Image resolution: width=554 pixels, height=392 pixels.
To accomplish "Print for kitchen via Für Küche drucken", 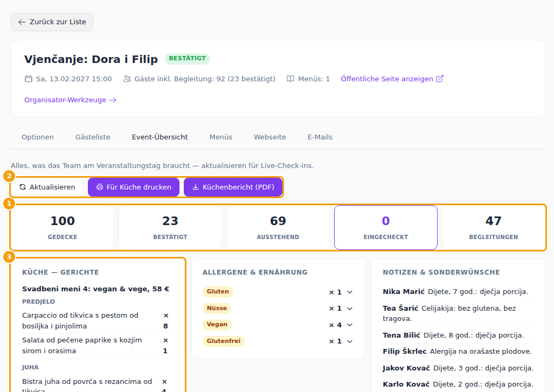I will tap(134, 187).
